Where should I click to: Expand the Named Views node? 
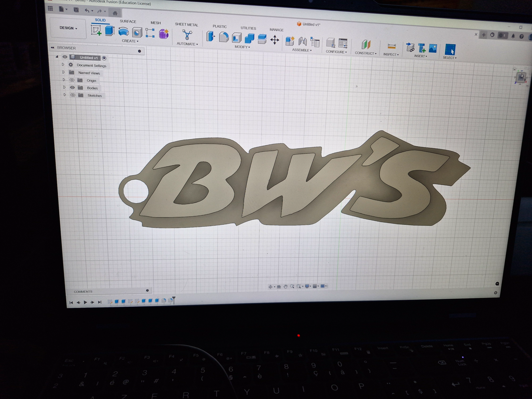point(63,72)
